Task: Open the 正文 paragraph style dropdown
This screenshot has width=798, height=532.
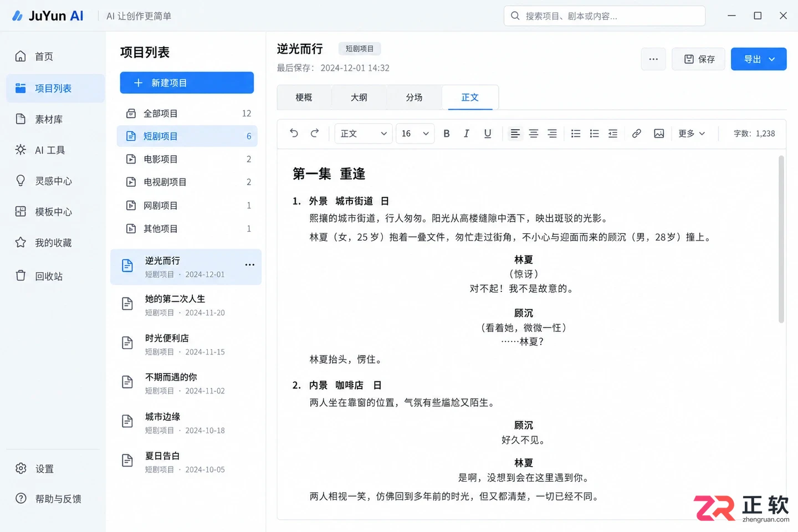Action: pos(364,134)
